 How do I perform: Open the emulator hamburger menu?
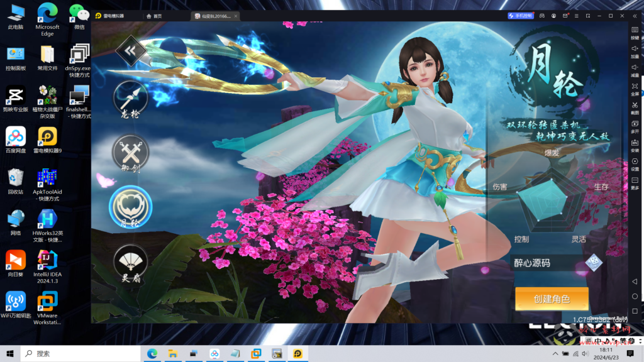(x=578, y=15)
